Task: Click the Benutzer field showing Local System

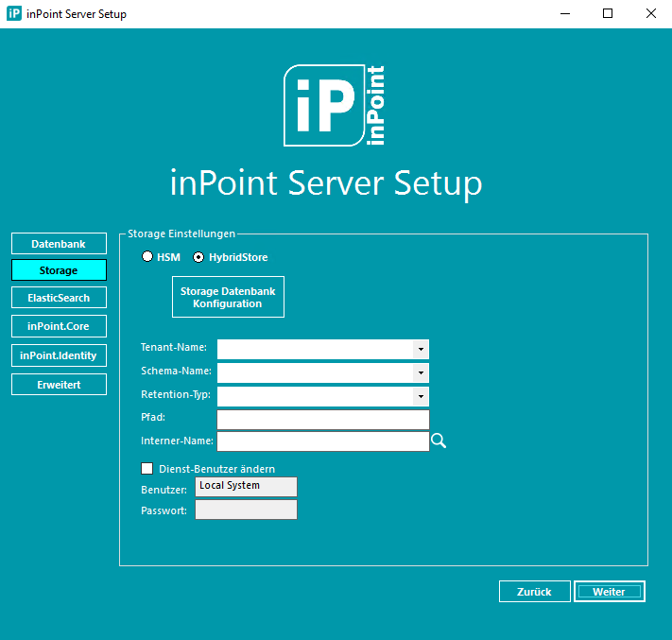Action: click(246, 487)
